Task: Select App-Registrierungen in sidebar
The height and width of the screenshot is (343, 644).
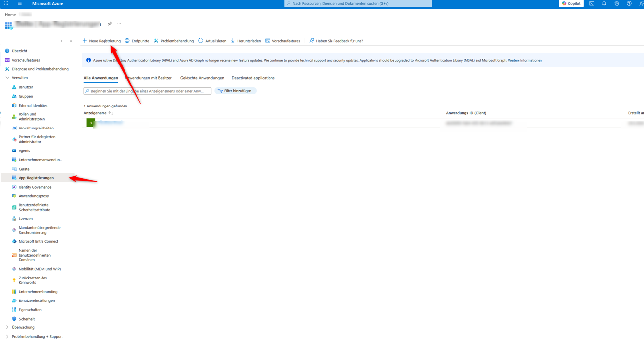Action: [36, 178]
